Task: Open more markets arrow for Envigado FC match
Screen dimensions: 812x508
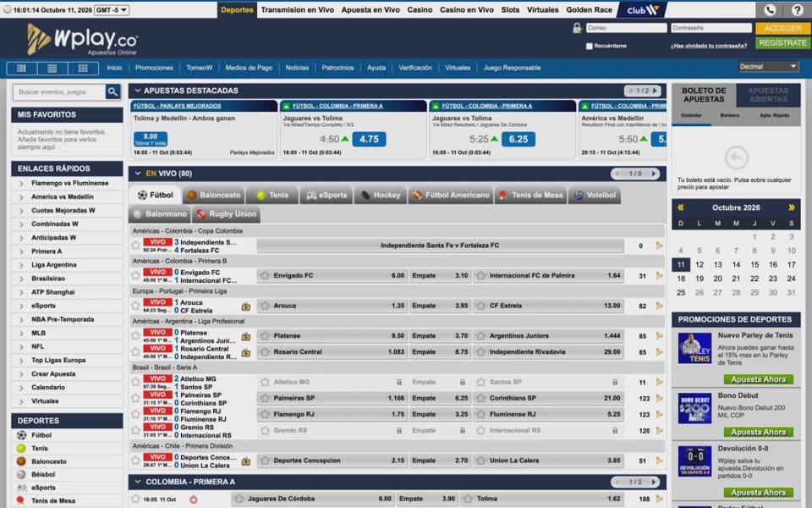Action: tap(659, 276)
